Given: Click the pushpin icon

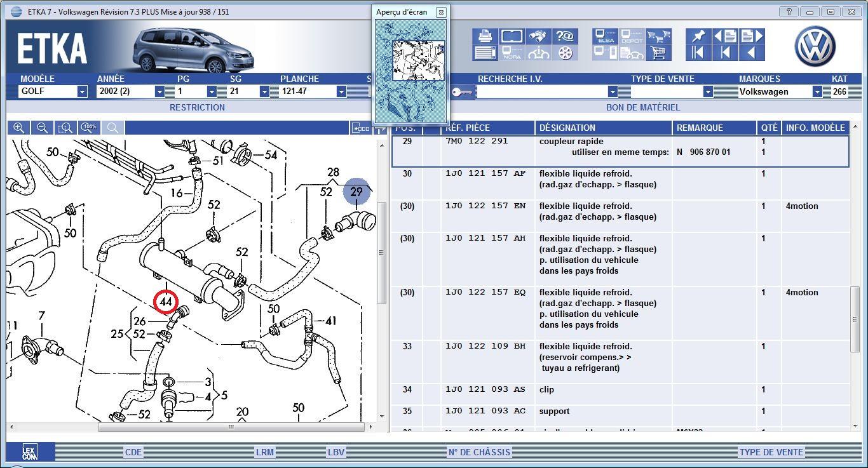Looking at the screenshot, I should tap(698, 36).
